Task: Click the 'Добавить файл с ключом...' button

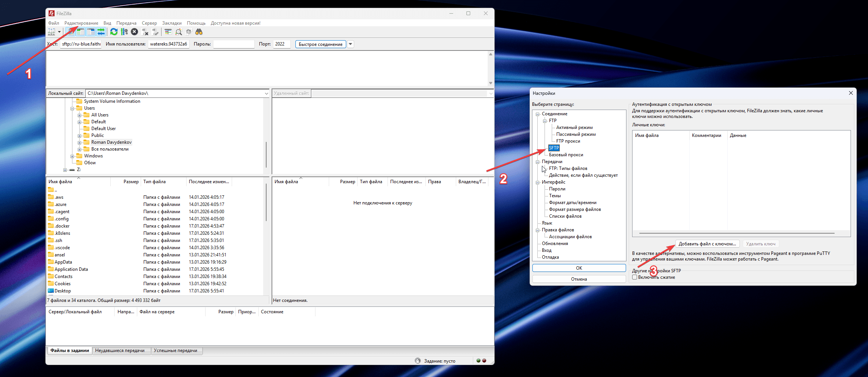Action: pos(707,244)
